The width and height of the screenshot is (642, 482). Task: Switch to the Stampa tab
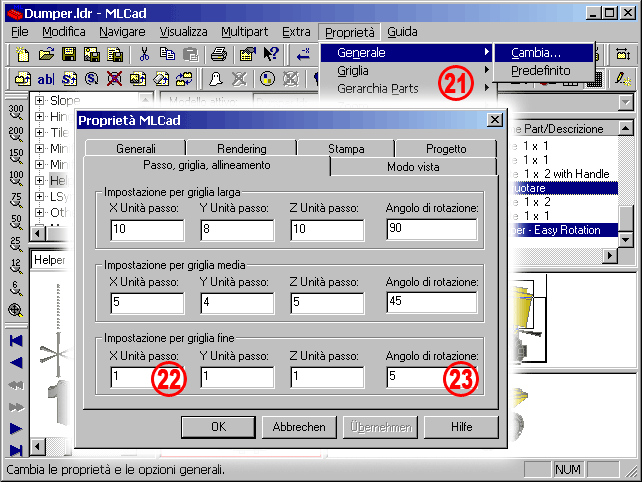tap(346, 148)
